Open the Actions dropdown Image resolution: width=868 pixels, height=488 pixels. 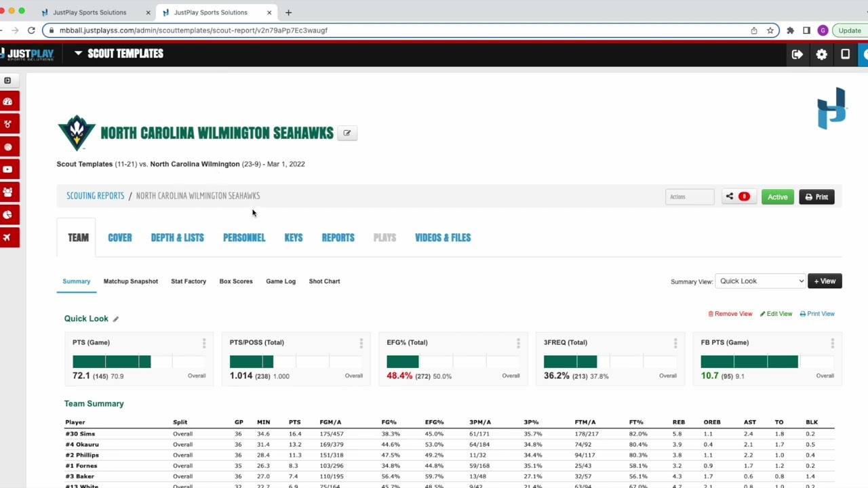690,197
